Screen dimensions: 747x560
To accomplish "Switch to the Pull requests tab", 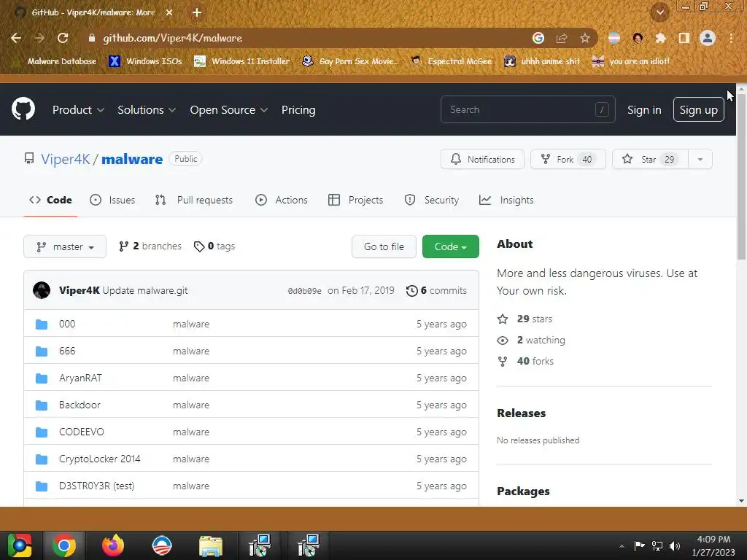I will pyautogui.click(x=194, y=200).
